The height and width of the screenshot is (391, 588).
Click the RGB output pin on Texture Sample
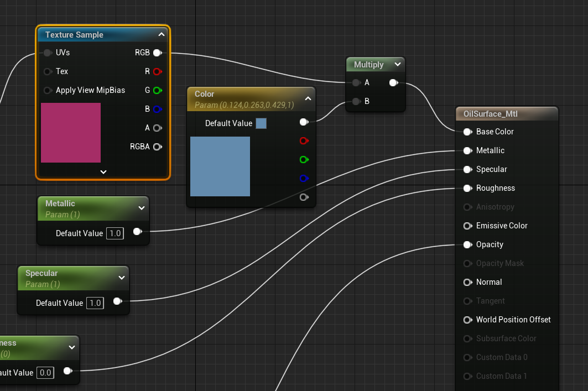[158, 53]
